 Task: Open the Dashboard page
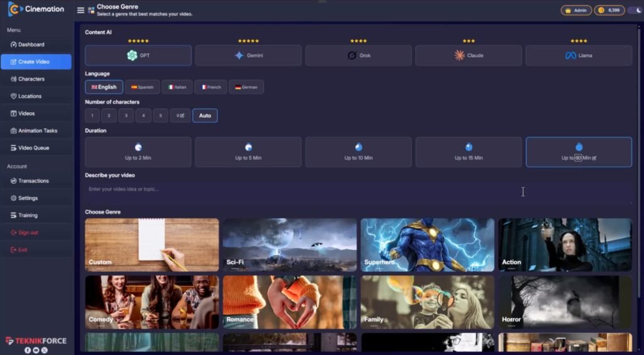pos(36,44)
